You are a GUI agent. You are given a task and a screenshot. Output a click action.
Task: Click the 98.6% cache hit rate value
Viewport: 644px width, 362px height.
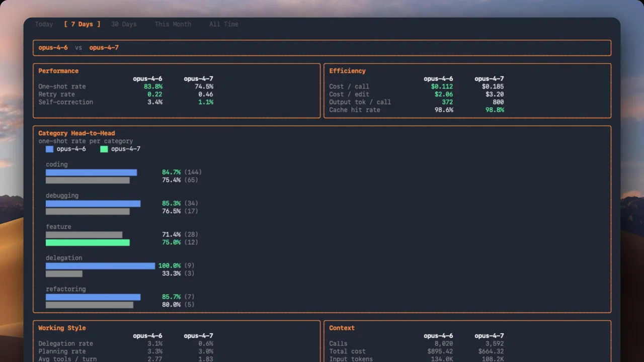coord(444,110)
